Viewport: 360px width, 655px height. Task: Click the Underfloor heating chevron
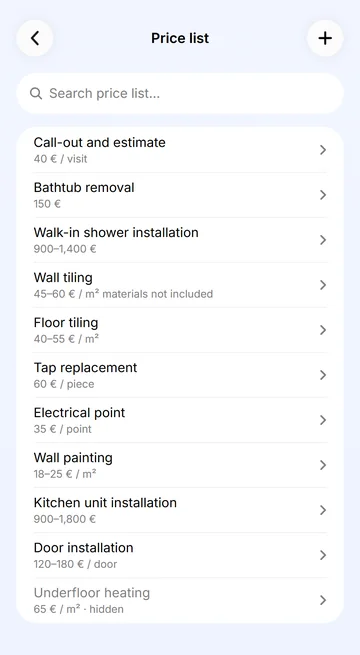point(323,600)
